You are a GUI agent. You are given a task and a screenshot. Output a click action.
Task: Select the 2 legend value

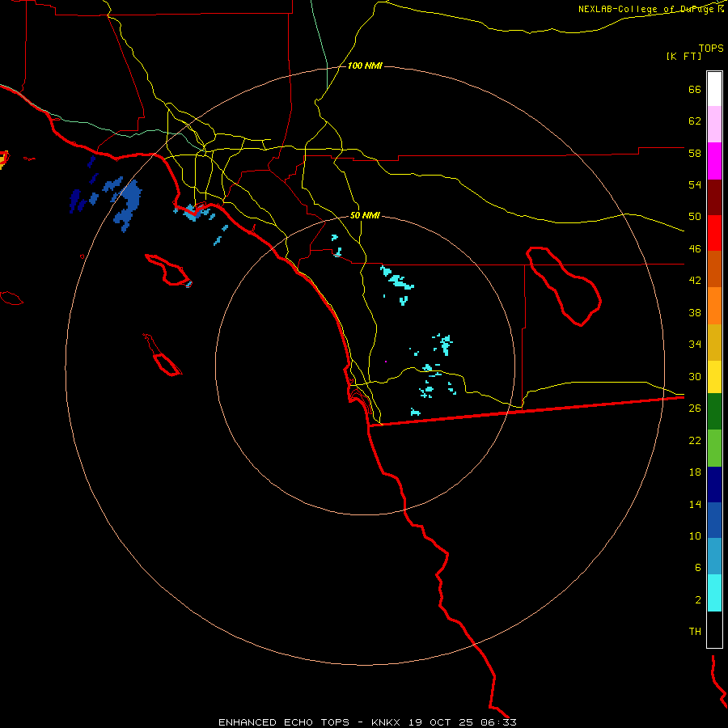click(x=698, y=600)
